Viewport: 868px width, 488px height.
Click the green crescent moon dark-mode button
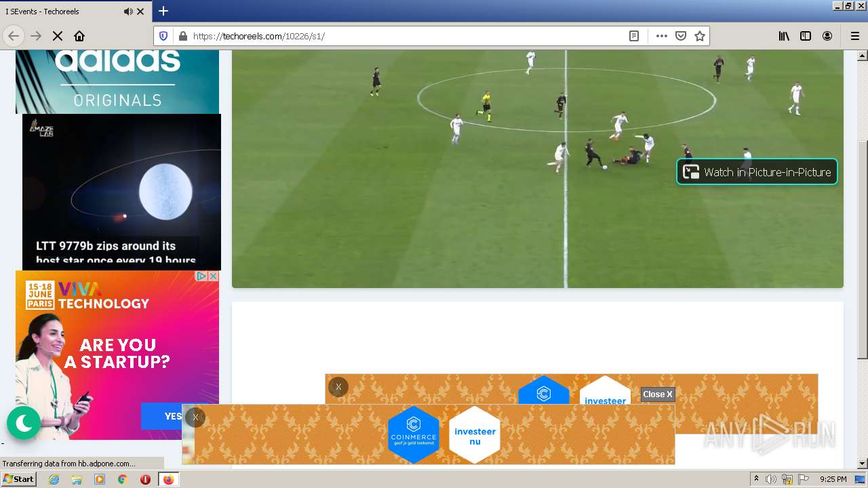coord(24,423)
